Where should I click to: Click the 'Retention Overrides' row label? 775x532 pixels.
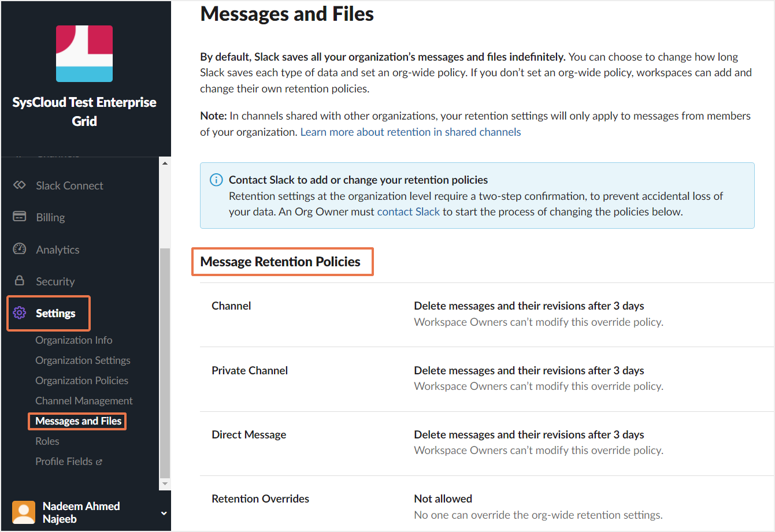pos(261,499)
